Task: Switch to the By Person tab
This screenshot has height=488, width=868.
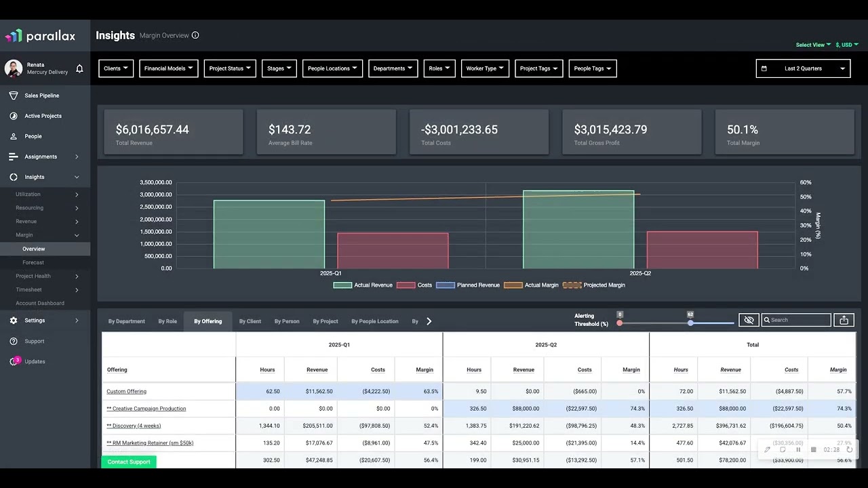Action: (x=287, y=321)
